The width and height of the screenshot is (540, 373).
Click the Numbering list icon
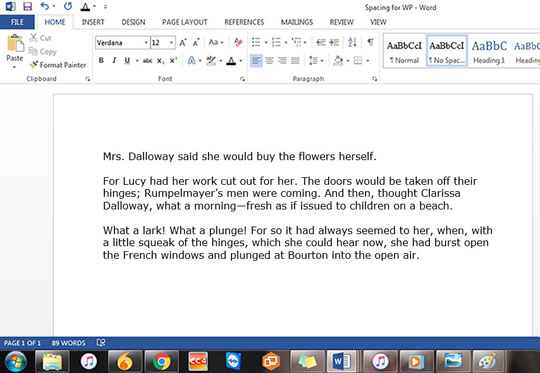pyautogui.click(x=276, y=42)
